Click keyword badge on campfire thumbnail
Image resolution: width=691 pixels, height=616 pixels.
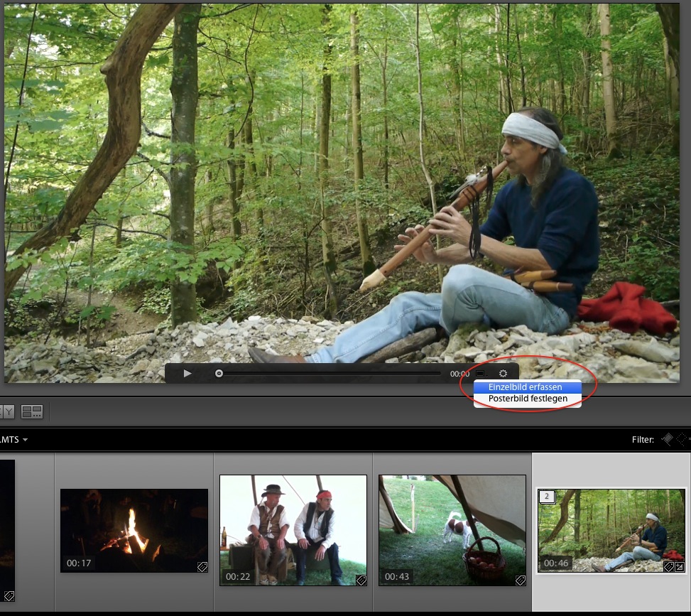pos(202,566)
